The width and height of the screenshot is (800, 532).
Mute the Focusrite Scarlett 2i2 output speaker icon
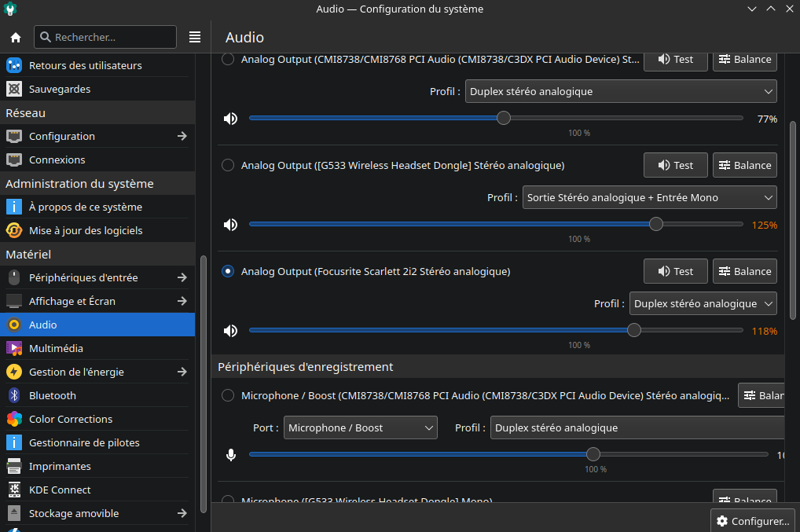230,331
